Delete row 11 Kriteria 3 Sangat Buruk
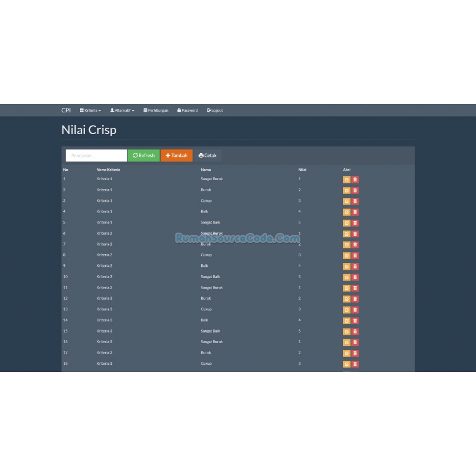This screenshot has height=476, width=476. click(x=355, y=288)
